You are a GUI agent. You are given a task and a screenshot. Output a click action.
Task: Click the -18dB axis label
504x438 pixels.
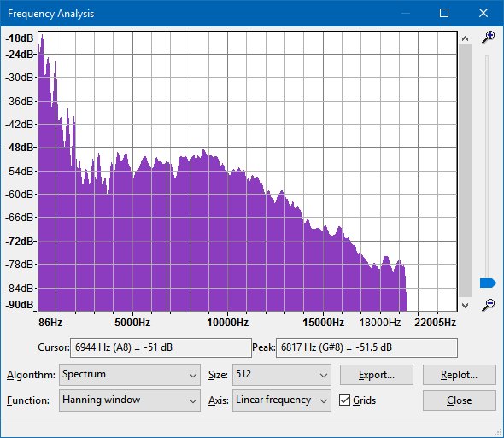tap(20, 38)
